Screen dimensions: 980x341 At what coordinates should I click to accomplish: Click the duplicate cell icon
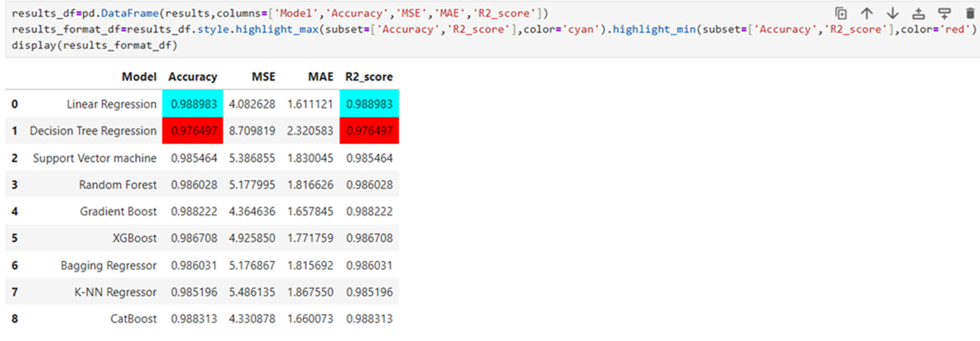coord(841,13)
